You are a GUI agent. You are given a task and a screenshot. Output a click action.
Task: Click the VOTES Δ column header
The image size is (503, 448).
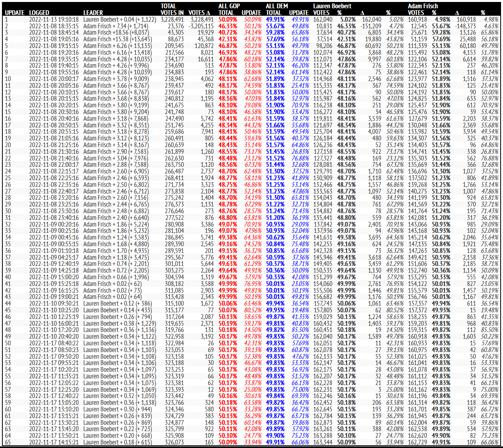[199, 13]
